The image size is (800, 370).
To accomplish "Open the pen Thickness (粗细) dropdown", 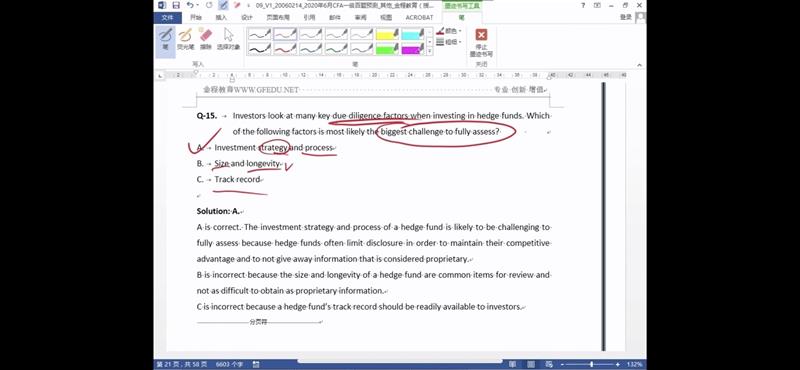I will (449, 42).
